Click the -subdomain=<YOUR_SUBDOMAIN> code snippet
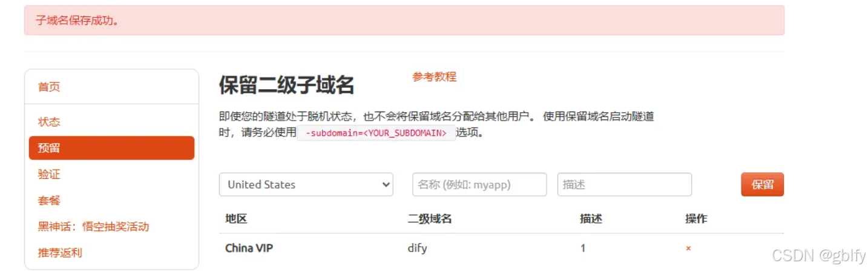This screenshot has height=271, width=868. pos(376,133)
